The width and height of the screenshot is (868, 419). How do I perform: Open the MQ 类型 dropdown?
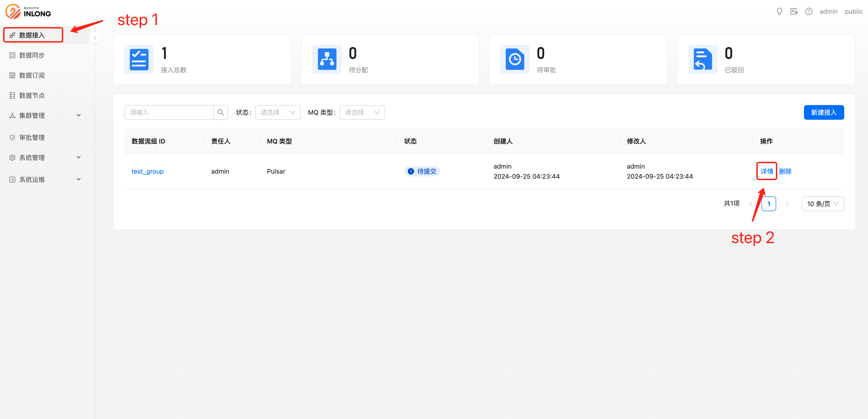tap(362, 112)
